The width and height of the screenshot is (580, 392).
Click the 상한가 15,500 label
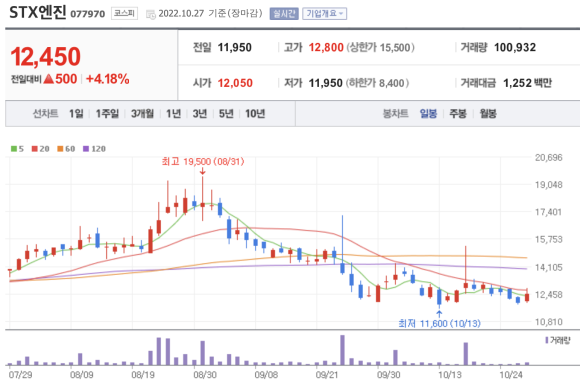[380, 47]
